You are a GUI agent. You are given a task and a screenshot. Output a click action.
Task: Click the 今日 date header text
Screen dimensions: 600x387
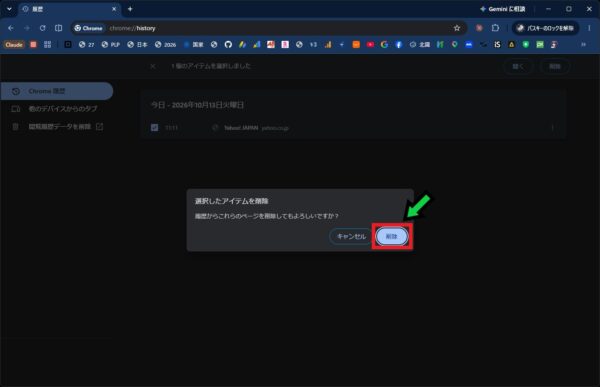pos(197,105)
